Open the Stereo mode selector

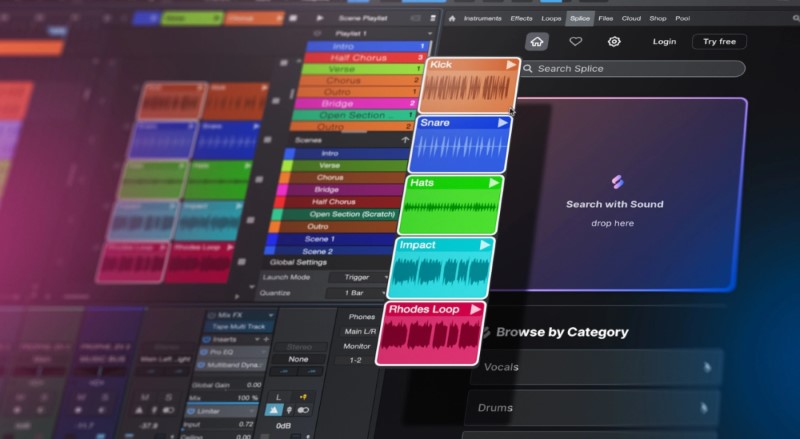tap(299, 347)
